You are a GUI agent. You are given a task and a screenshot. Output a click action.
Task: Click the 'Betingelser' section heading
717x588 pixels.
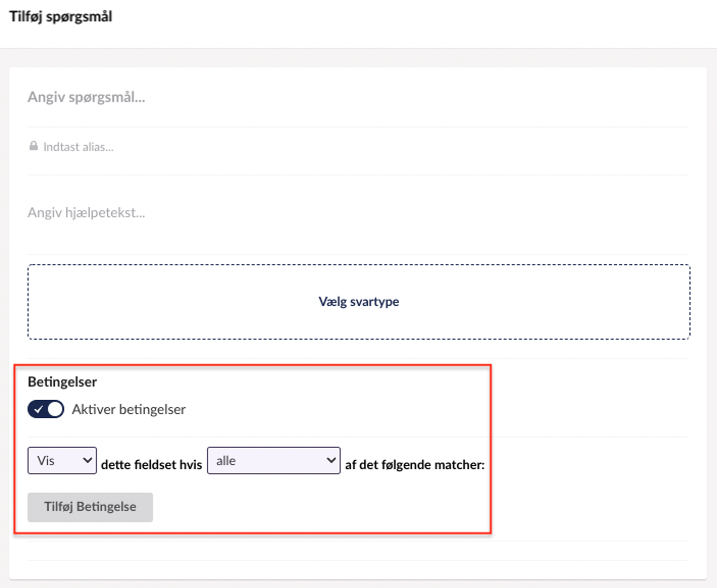click(x=62, y=382)
